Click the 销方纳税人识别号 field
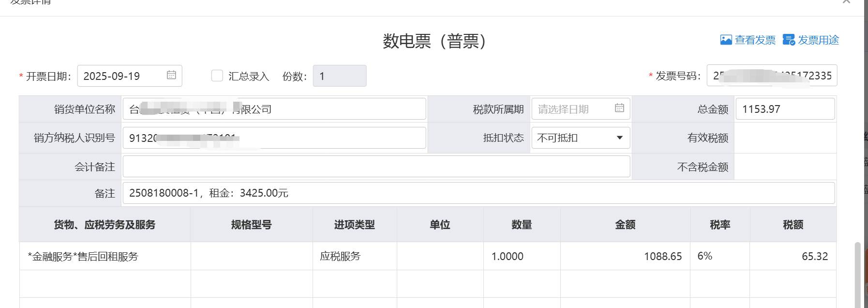The height and width of the screenshot is (308, 868). tap(274, 138)
